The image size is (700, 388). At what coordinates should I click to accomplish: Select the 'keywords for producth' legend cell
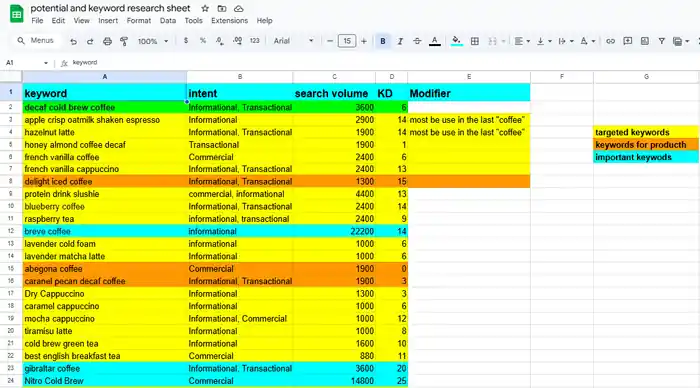646,145
